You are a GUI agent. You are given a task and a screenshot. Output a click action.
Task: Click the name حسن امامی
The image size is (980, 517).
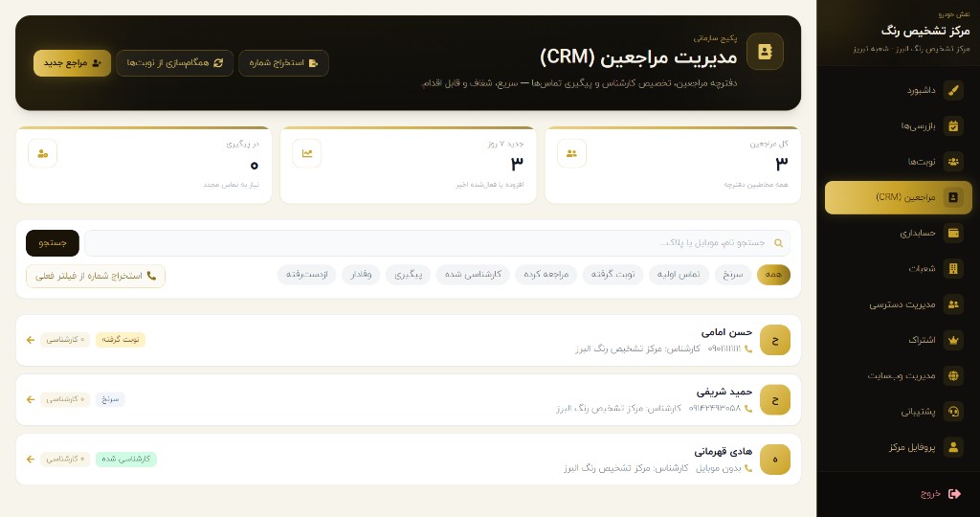[x=726, y=332]
